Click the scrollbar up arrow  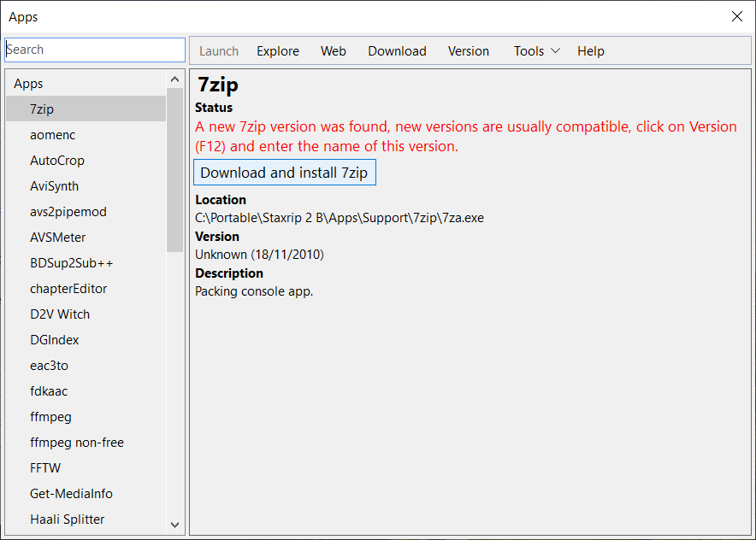(x=174, y=77)
